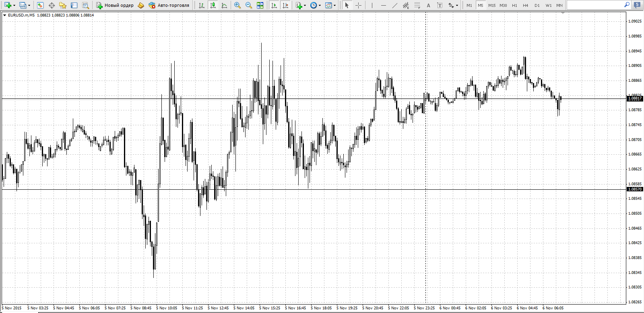Click the 5 Nov 2015 time label
644x313 pixels.
pyautogui.click(x=12, y=308)
